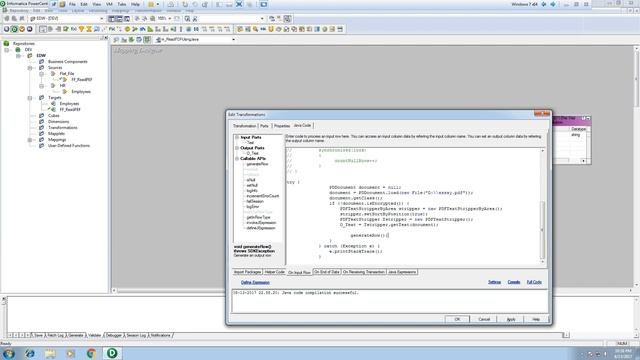Open Internet Explorer from the taskbar
The image size is (640, 360).
(30, 353)
